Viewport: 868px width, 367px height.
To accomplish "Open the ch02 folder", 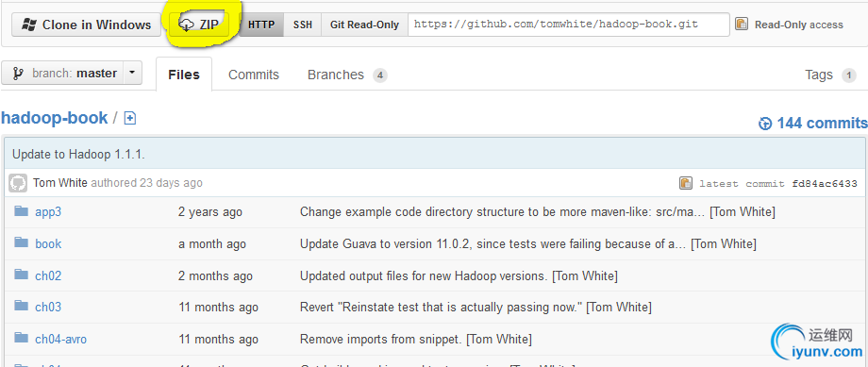I will point(48,275).
